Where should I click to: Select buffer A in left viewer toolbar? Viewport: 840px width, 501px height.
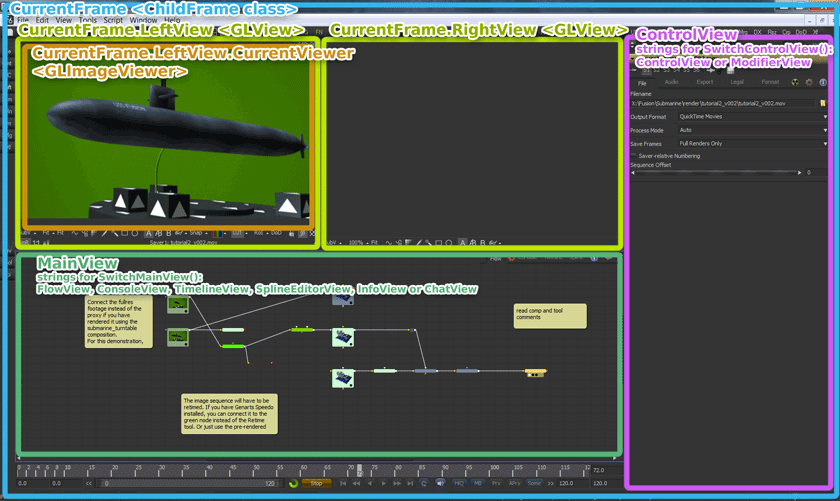[x=148, y=234]
